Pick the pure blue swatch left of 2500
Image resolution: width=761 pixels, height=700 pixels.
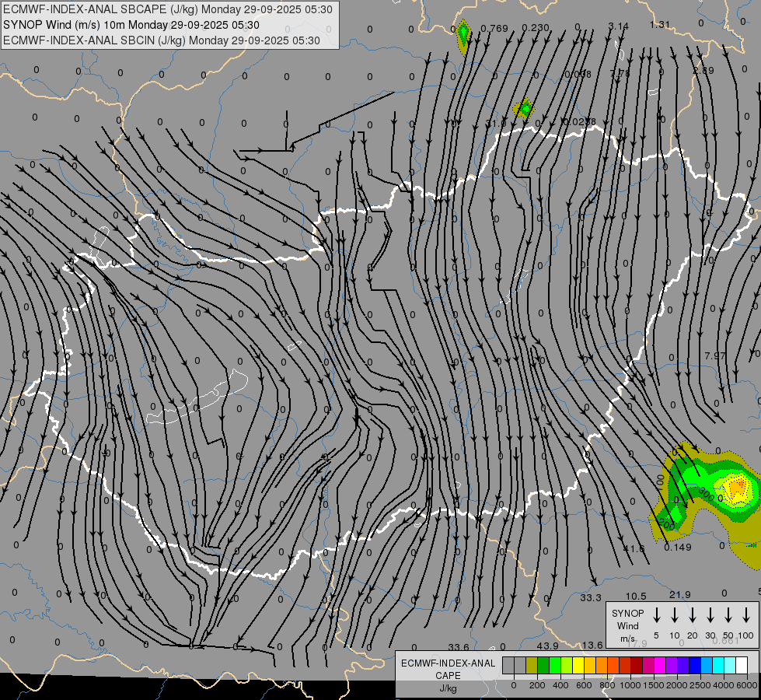tap(695, 666)
